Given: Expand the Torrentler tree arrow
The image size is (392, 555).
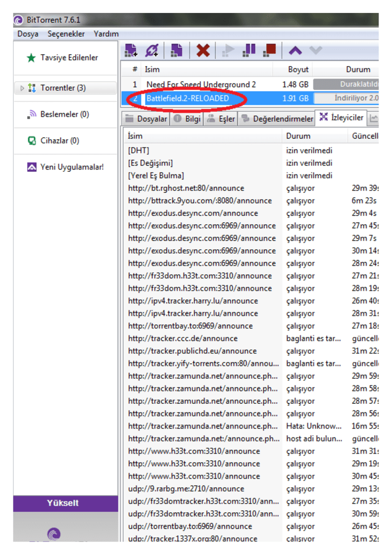Looking at the screenshot, I should click(x=22, y=88).
